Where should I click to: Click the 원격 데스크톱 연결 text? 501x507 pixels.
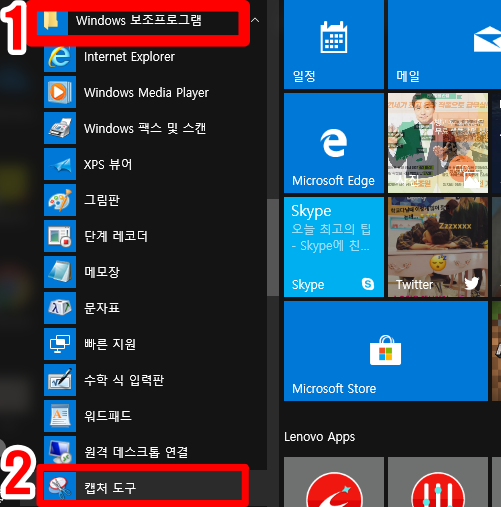[x=136, y=452]
